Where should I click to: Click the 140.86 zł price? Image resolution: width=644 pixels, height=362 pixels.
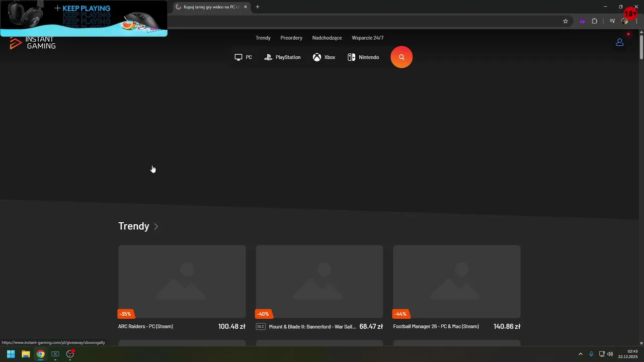click(507, 326)
